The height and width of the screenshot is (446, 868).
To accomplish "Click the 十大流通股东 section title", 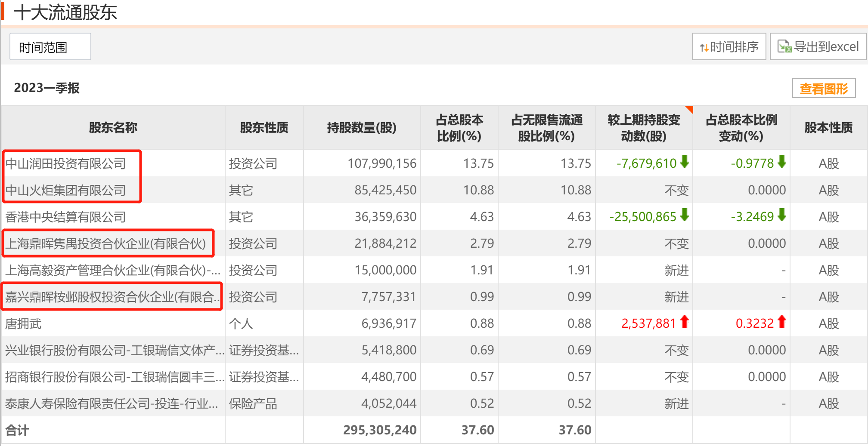I will click(x=65, y=12).
